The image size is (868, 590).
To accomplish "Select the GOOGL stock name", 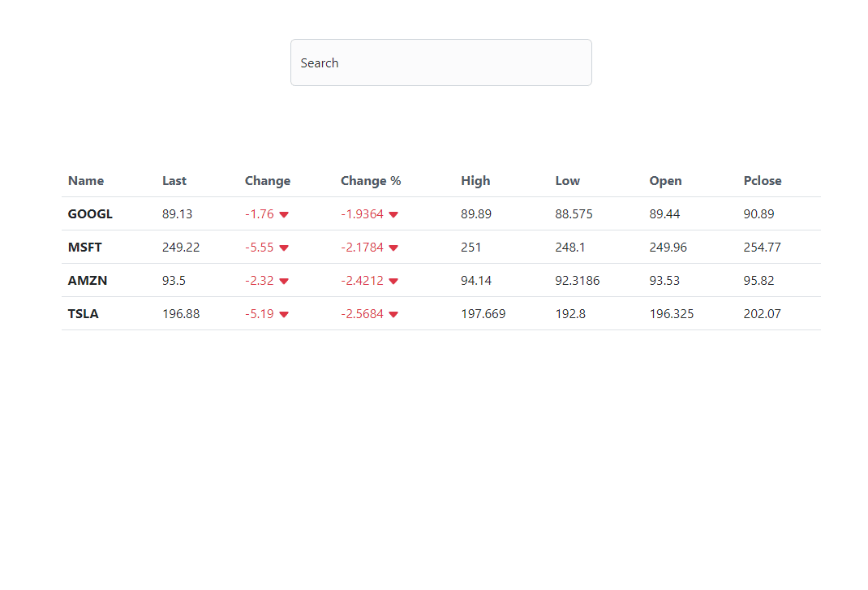I will coord(90,213).
